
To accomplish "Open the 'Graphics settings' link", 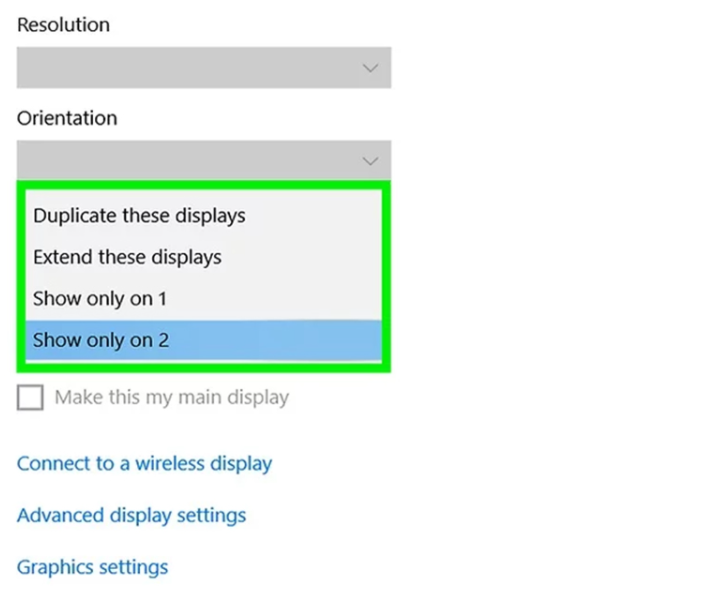I will point(92,567).
